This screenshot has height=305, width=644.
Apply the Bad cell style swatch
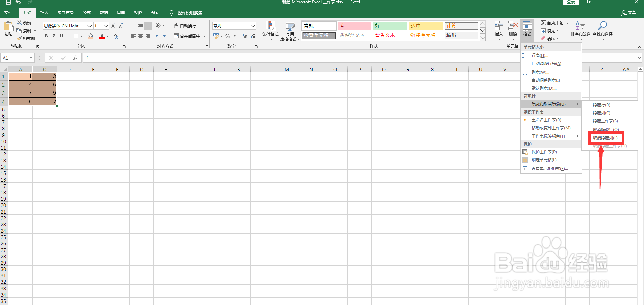tap(355, 26)
